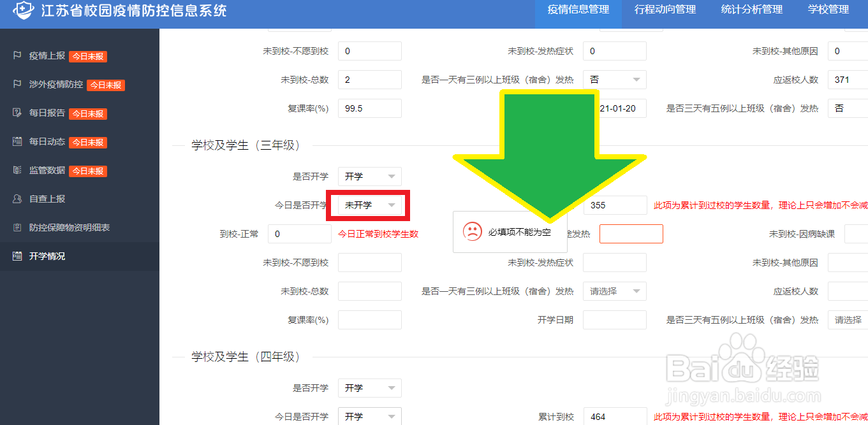This screenshot has width=868, height=425.
Task: Select the 涉外疫情防控 flag icon
Action: tap(17, 85)
